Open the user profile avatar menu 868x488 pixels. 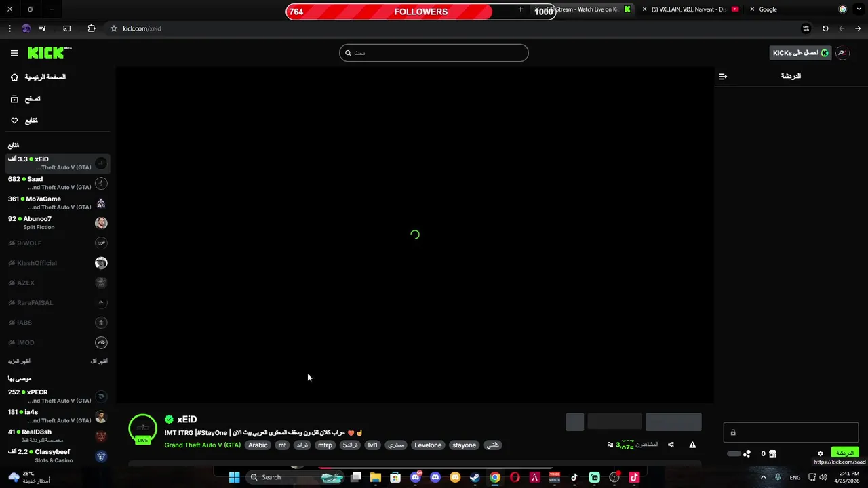[x=842, y=53]
